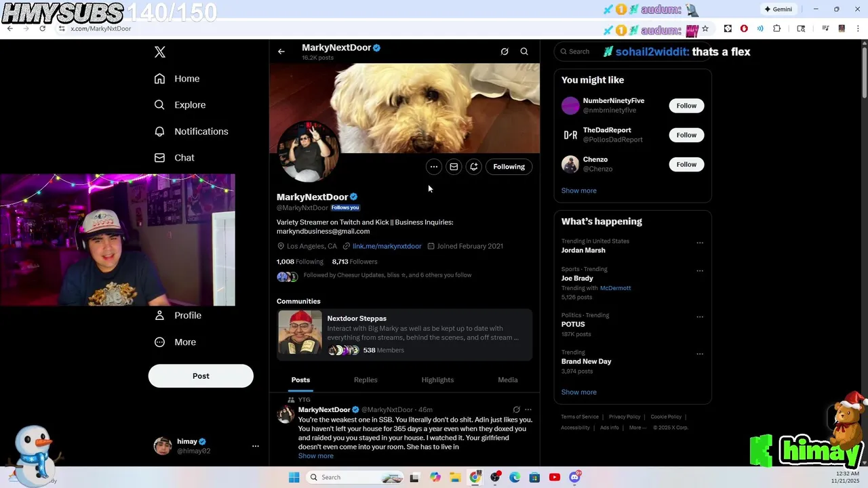Click the Grok icon in profile header
The height and width of the screenshot is (488, 868).
505,52
